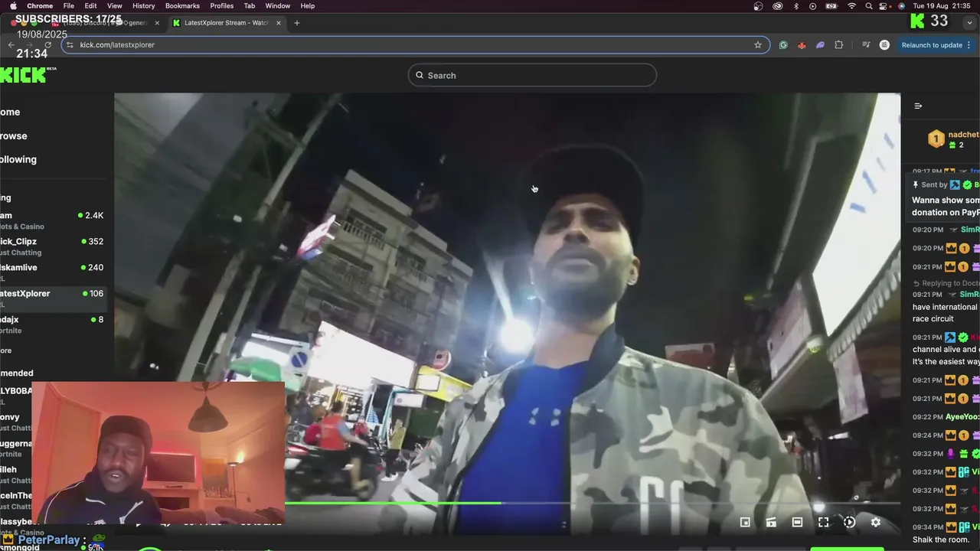Open Wi-Fi menu in the menu bar
This screenshot has width=980, height=551.
point(851,6)
